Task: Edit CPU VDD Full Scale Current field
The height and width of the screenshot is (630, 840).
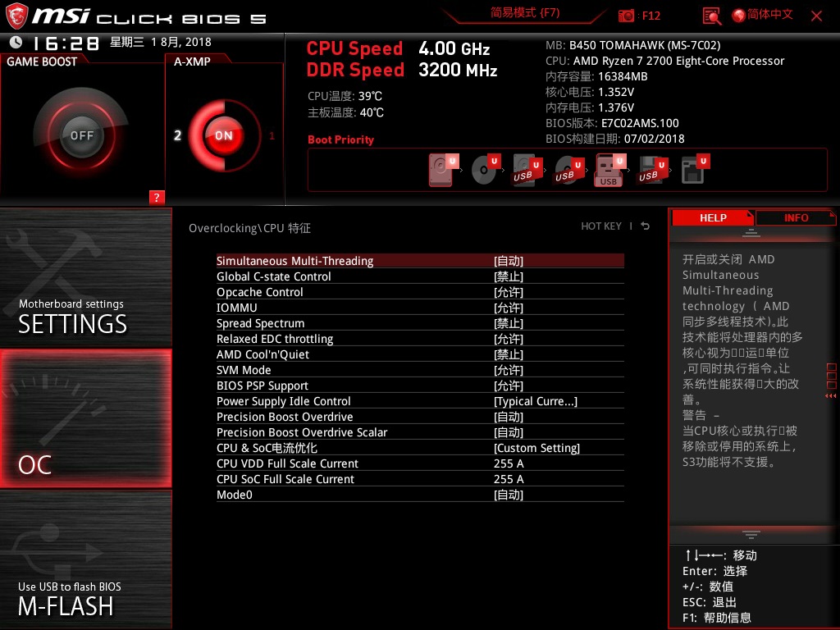Action: pos(509,463)
